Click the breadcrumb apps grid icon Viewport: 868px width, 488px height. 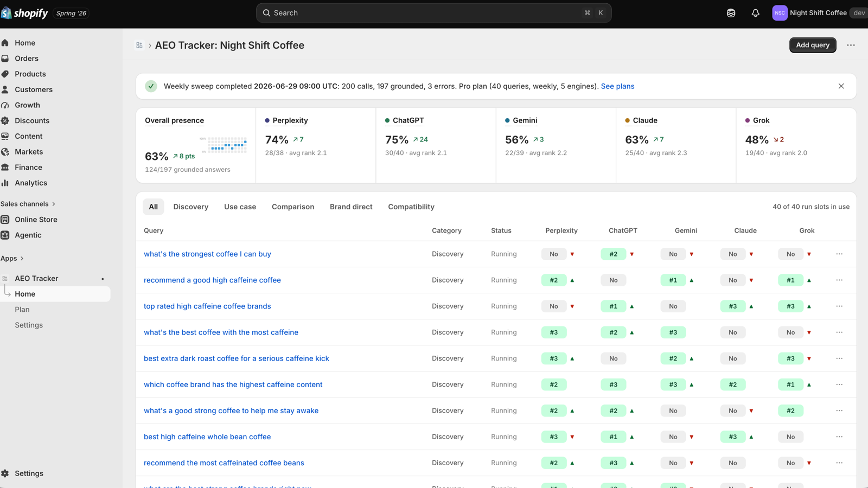(x=139, y=46)
